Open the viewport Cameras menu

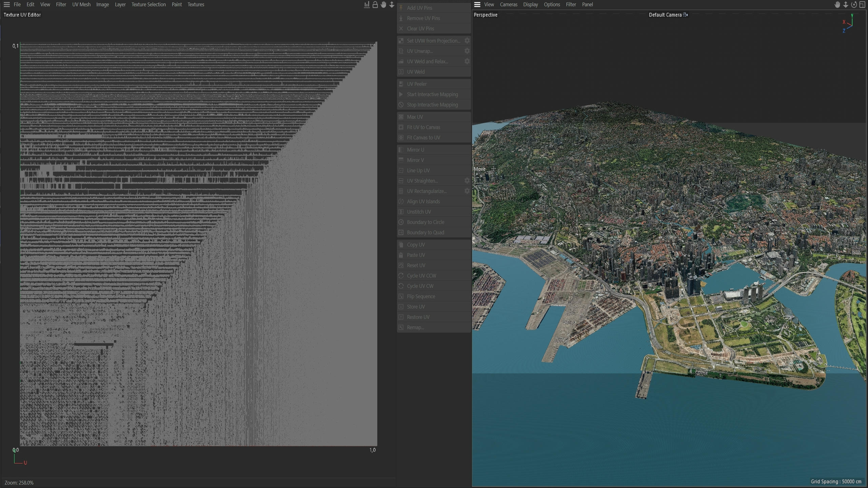(509, 4)
